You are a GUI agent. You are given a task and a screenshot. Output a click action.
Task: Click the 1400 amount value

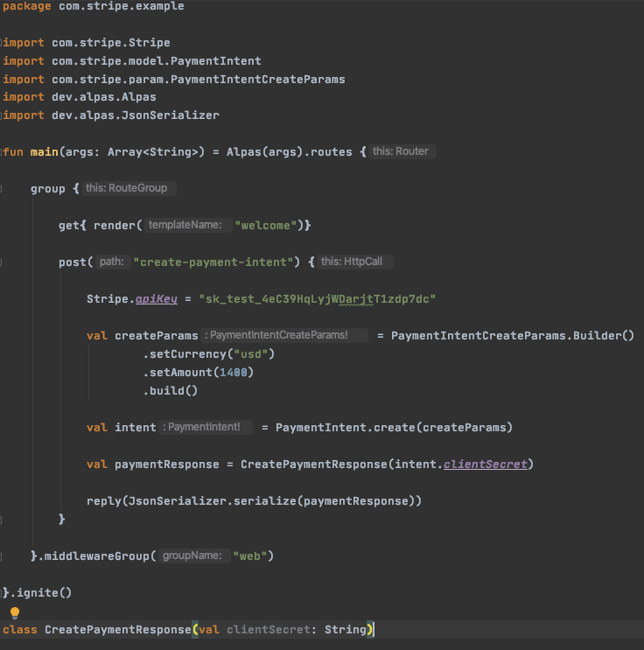click(x=233, y=373)
